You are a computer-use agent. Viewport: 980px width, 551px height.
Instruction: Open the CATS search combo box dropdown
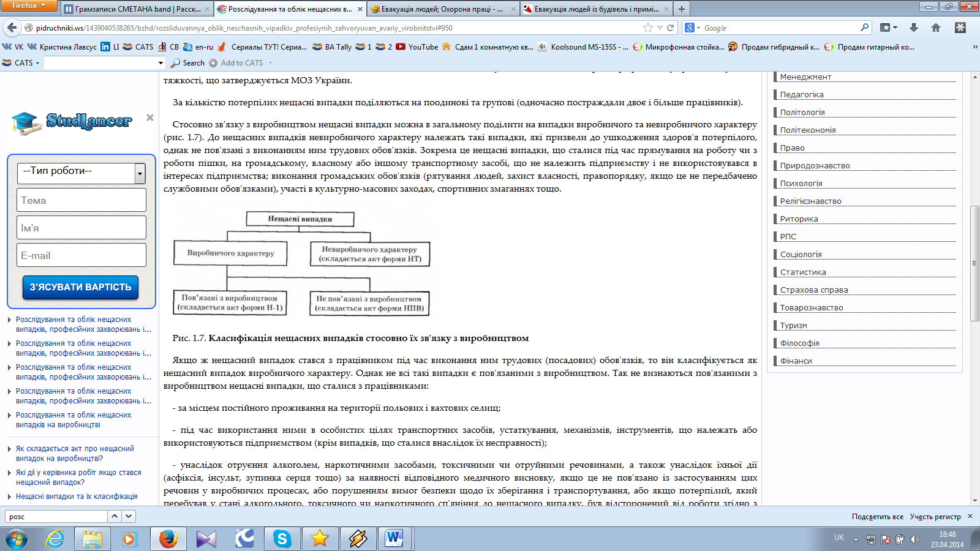coord(160,62)
